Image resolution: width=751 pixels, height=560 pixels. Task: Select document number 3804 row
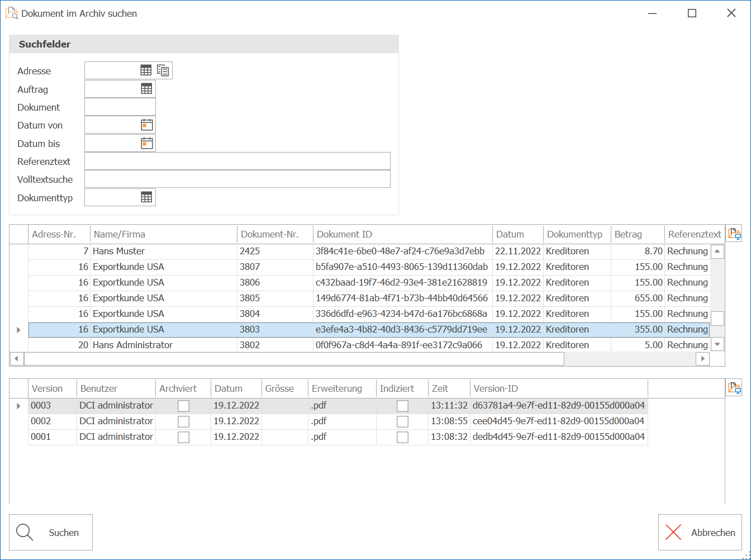pyautogui.click(x=369, y=314)
